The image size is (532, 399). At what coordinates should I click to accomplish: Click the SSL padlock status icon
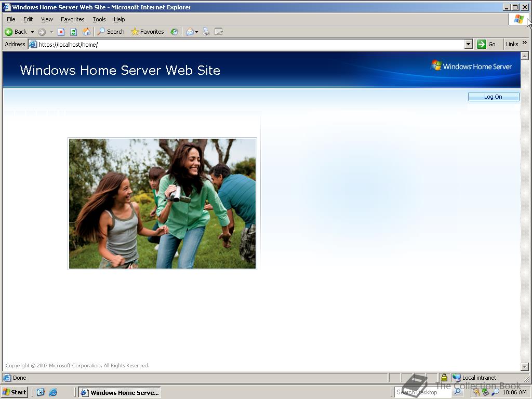pyautogui.click(x=444, y=377)
